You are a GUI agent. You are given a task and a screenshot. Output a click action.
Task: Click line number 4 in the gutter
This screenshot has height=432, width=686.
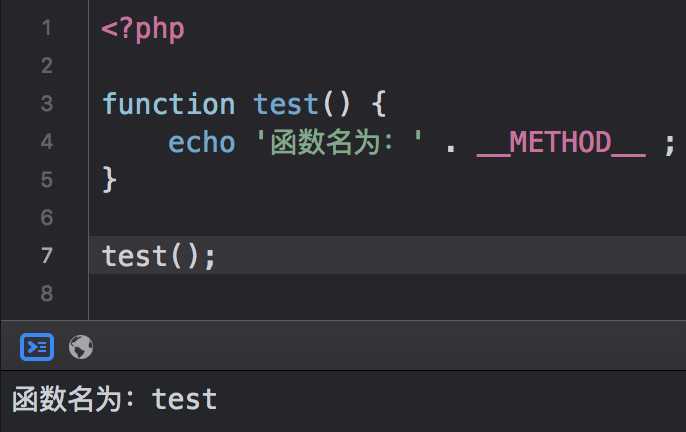pos(47,142)
